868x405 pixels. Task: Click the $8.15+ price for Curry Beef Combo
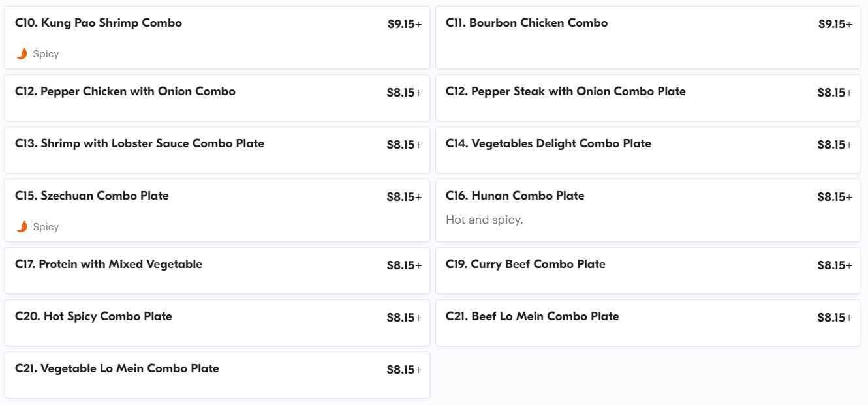[x=835, y=265]
